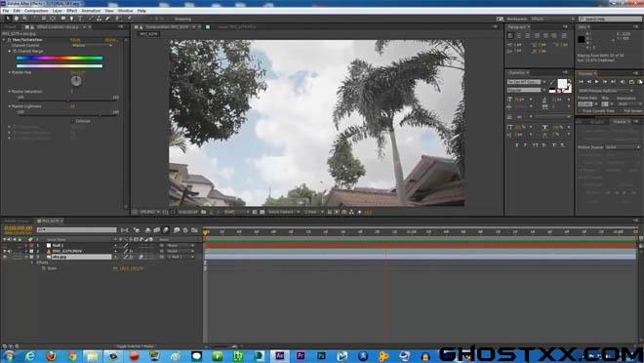Open the Motion Source dropdown in Tracker
This screenshot has width=644, height=363.
[624, 147]
